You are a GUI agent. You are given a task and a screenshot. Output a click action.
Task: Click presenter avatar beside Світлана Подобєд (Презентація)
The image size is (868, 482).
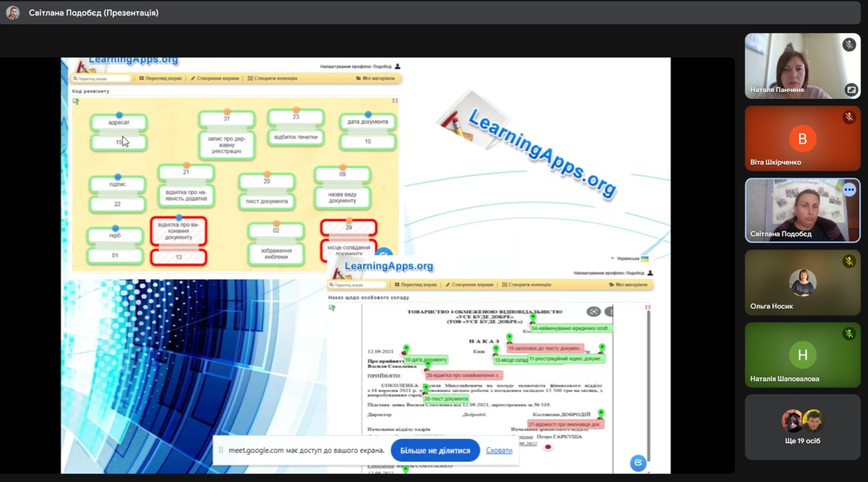[x=13, y=13]
